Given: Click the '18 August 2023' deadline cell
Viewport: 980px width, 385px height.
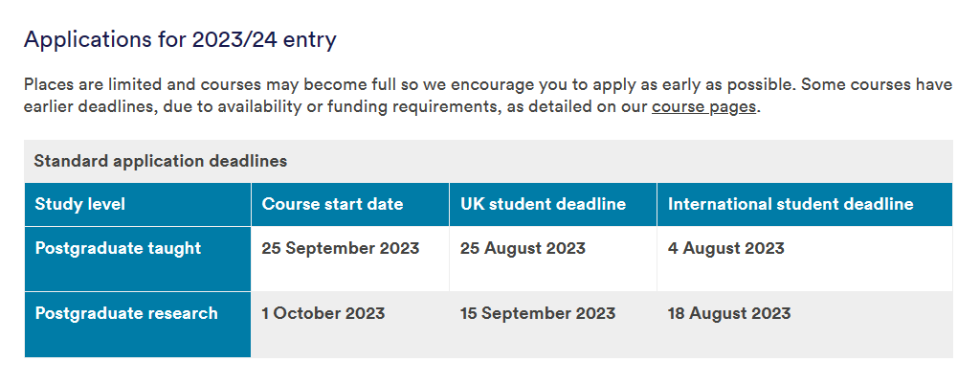Looking at the screenshot, I should [x=729, y=313].
